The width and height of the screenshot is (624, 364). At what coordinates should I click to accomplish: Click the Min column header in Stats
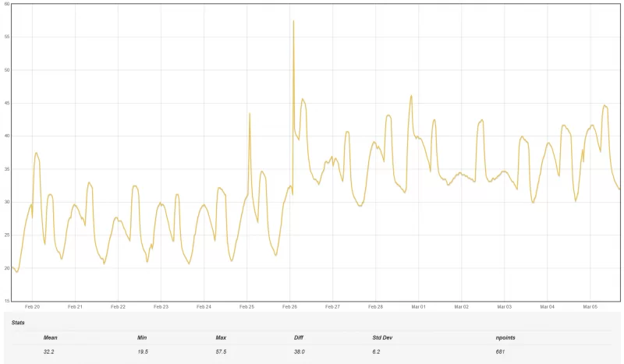142,337
